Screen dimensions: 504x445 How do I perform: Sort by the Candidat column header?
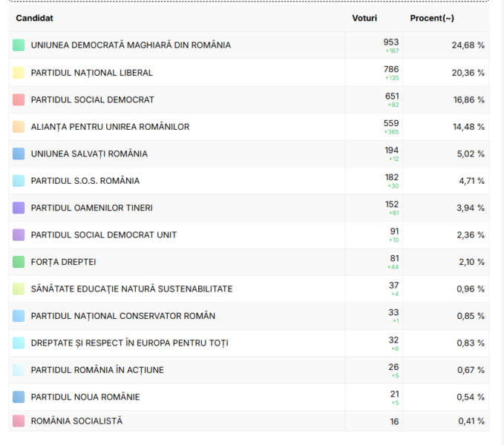pyautogui.click(x=34, y=18)
